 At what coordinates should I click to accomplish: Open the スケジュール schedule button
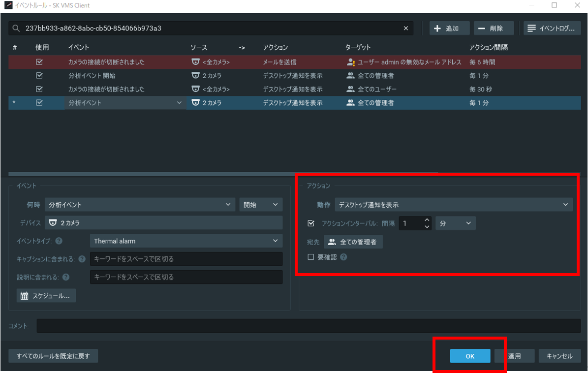tap(46, 295)
